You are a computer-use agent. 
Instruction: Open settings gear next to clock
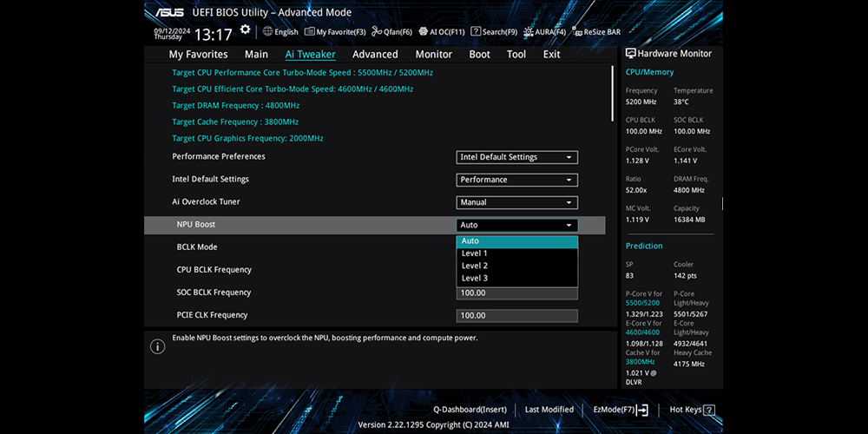(245, 30)
